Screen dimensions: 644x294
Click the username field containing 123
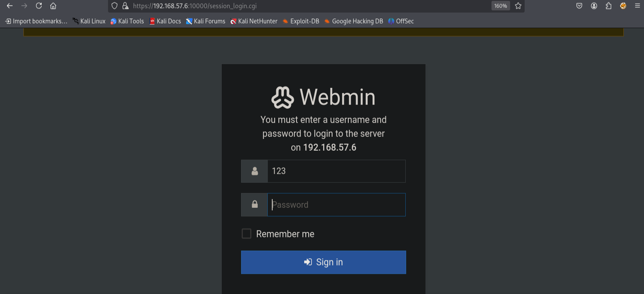click(x=336, y=171)
